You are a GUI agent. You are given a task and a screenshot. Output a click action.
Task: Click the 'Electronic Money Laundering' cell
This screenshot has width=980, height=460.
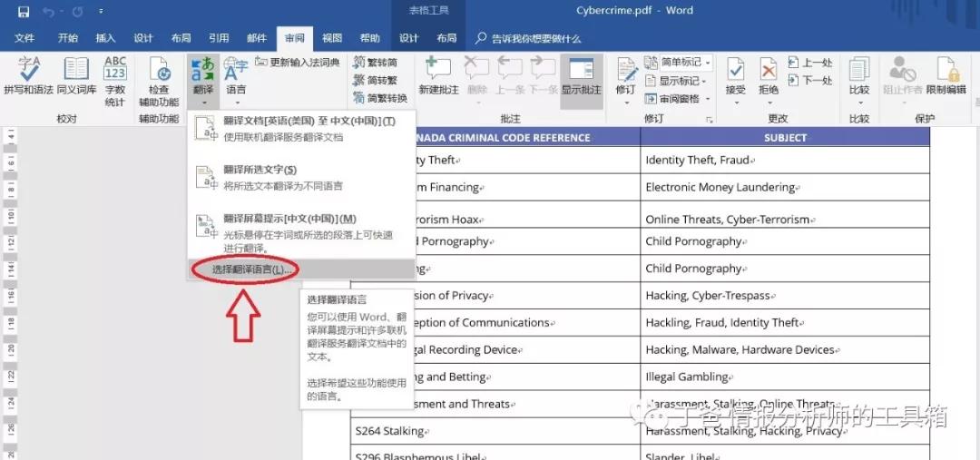[785, 187]
